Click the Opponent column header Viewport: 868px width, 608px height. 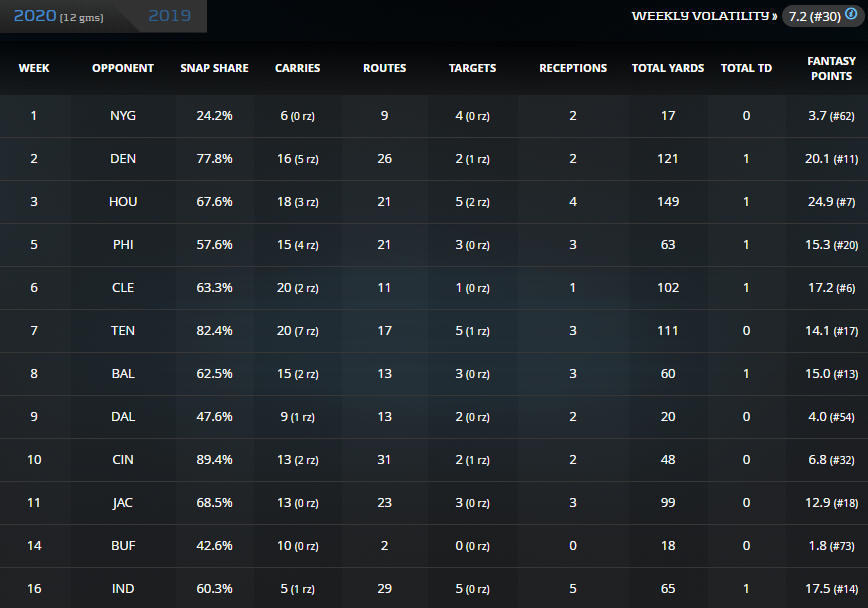tap(123, 68)
